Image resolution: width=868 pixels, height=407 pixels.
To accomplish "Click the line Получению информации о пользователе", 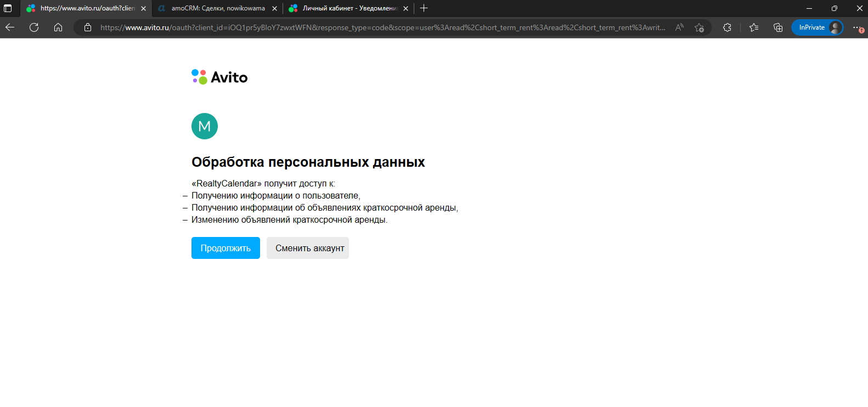I will coord(276,196).
